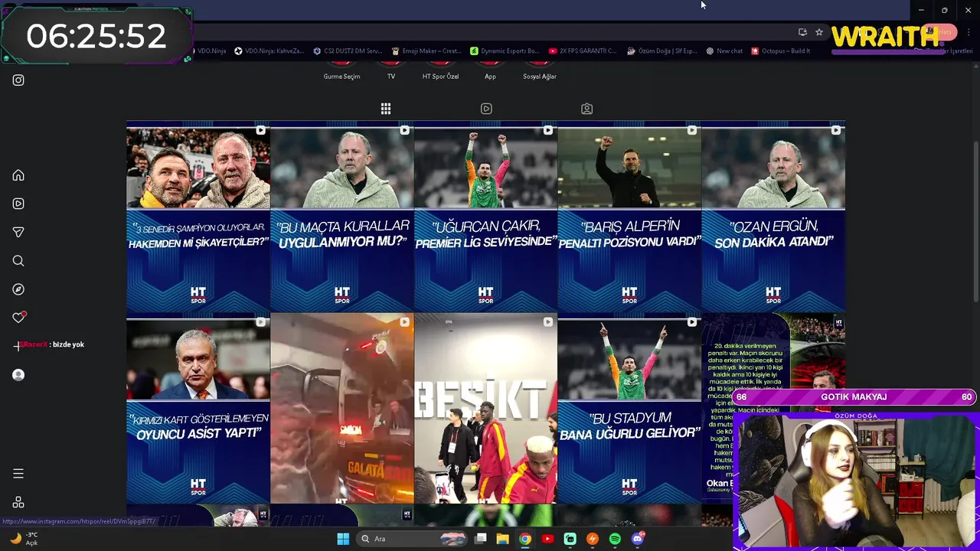Open Özüm Doğa | Slf Esp... bookmark
This screenshot has width=980, height=551.
[661, 51]
